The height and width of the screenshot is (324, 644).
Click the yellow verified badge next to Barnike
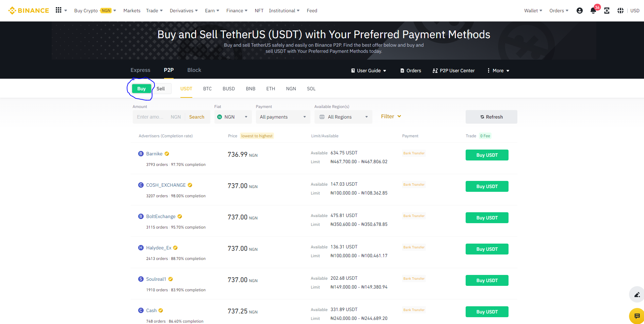pyautogui.click(x=167, y=154)
